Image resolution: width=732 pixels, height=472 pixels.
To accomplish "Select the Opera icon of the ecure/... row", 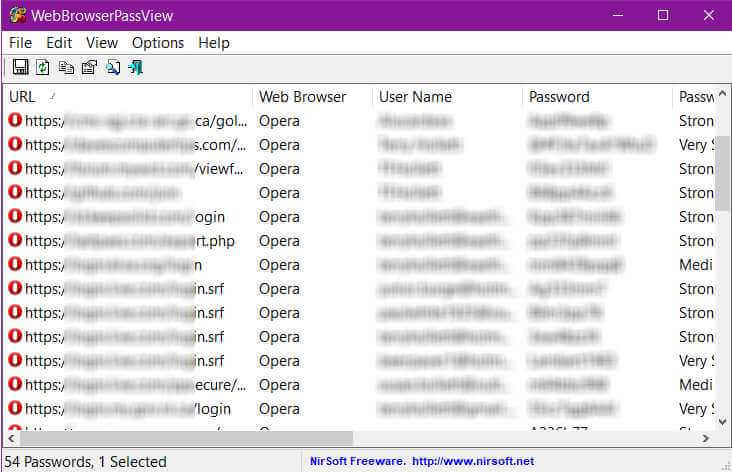I will (15, 384).
